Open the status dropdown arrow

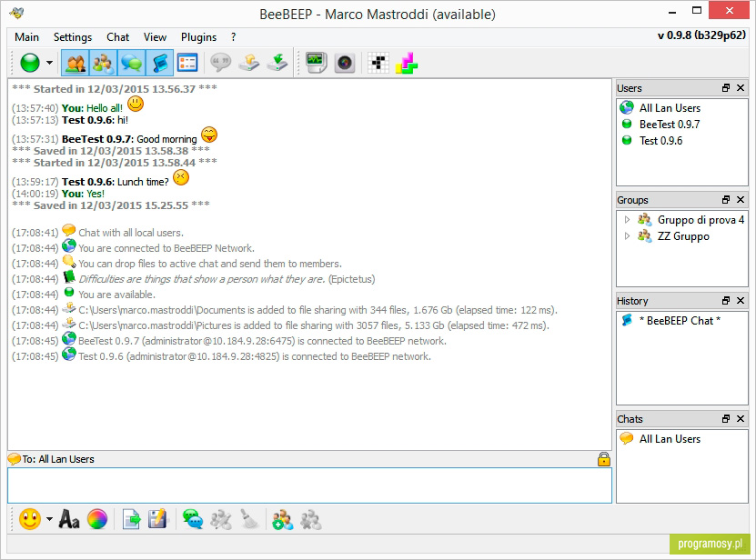(49, 63)
